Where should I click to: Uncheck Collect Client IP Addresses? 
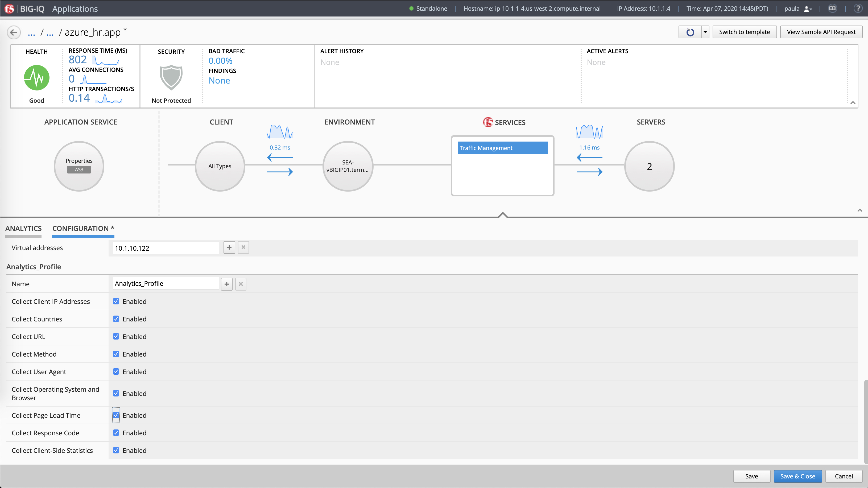tap(116, 301)
